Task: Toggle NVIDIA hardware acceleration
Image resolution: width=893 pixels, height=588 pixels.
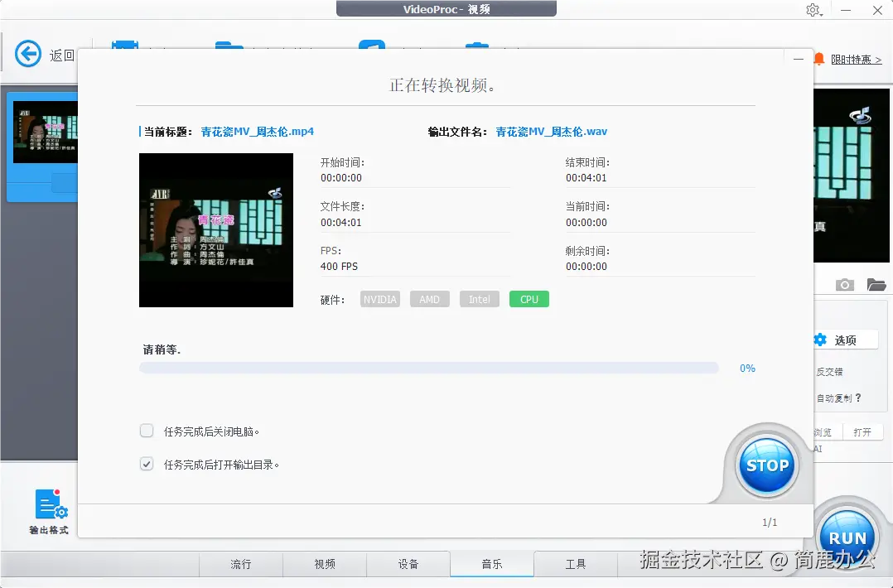Action: pos(379,299)
